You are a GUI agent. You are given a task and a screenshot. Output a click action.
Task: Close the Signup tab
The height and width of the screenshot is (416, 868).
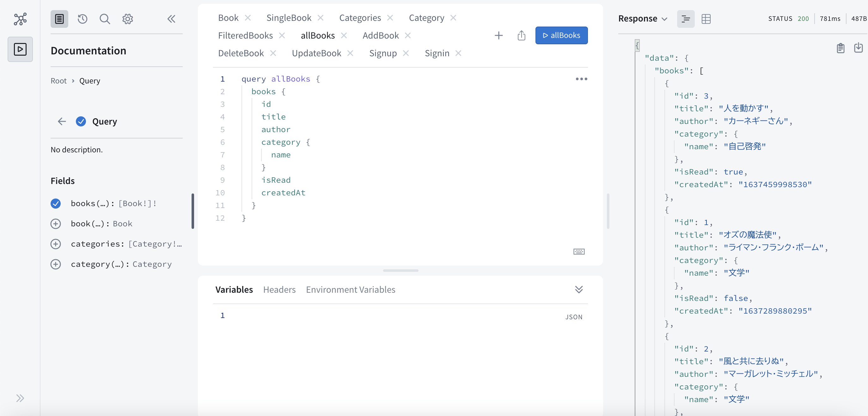click(x=406, y=53)
